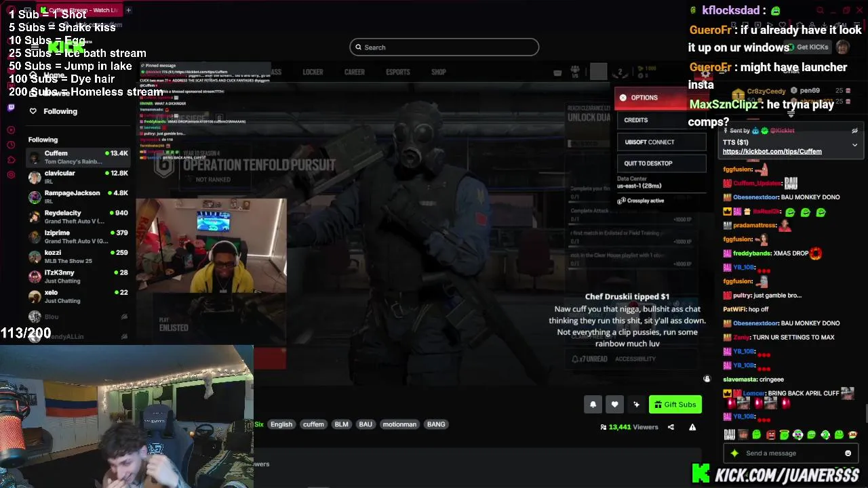Image resolution: width=868 pixels, height=488 pixels.
Task: Click the Following link in the sidebar nav
Action: click(60, 111)
